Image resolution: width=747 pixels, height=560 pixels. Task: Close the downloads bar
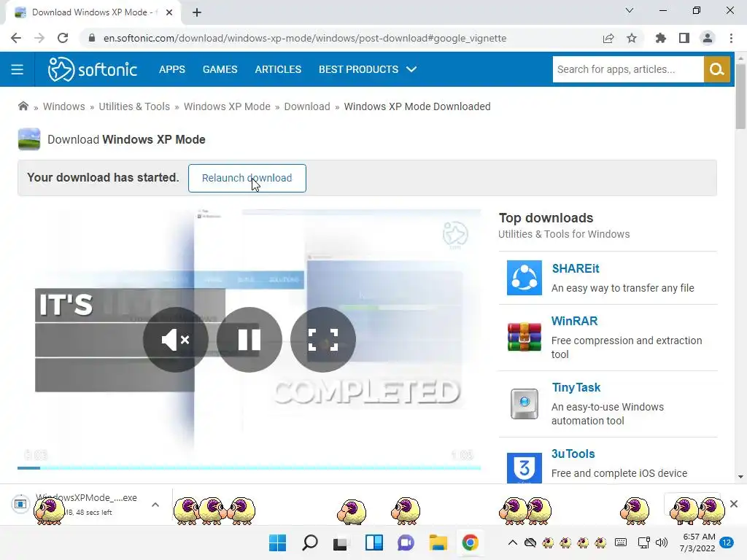734,504
